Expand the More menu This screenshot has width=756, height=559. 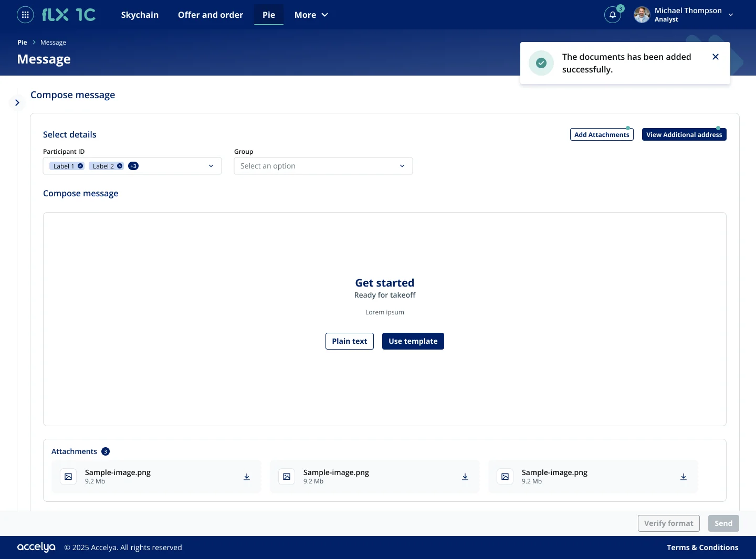coord(311,15)
